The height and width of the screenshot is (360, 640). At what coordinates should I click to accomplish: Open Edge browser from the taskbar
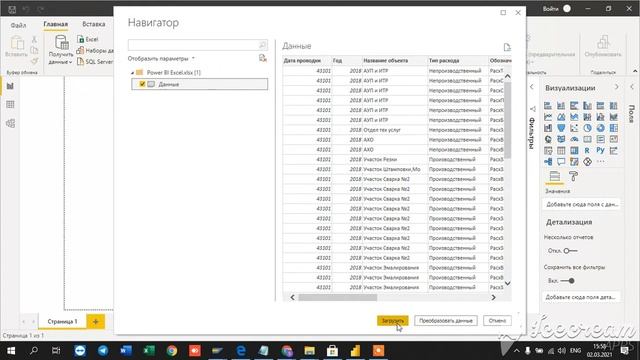click(x=241, y=351)
